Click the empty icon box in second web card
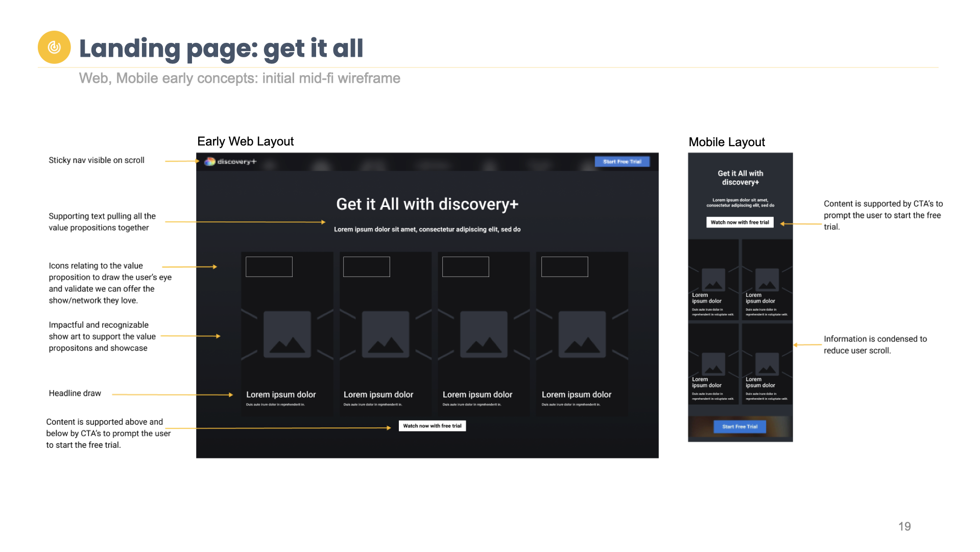 pyautogui.click(x=367, y=267)
